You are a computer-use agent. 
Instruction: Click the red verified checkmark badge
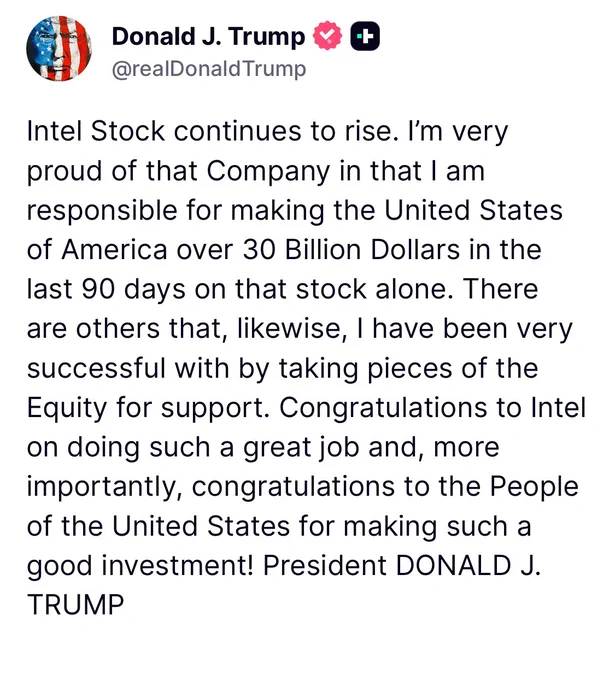[x=327, y=36]
